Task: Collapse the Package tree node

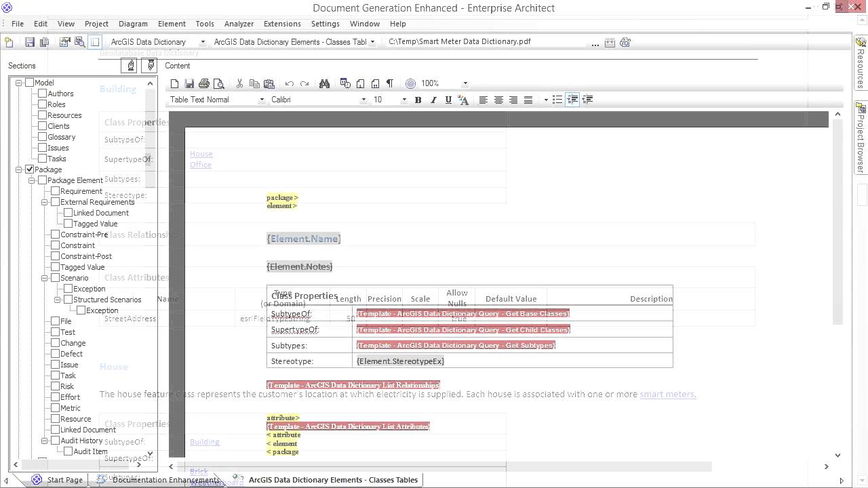Action: click(x=19, y=169)
